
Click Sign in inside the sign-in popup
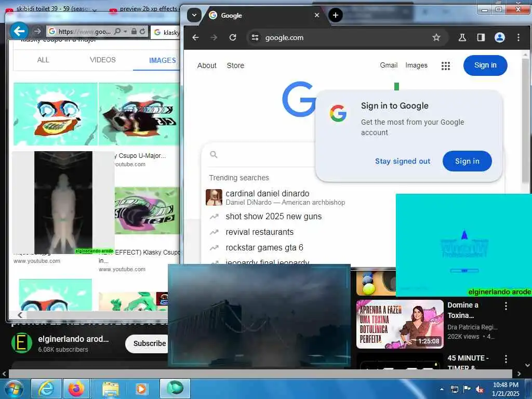(467, 161)
